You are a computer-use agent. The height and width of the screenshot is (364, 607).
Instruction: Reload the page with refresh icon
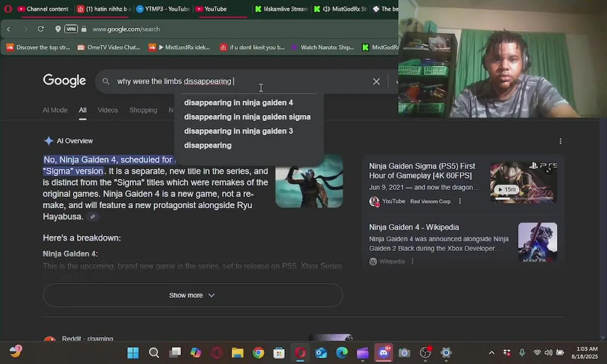41,29
